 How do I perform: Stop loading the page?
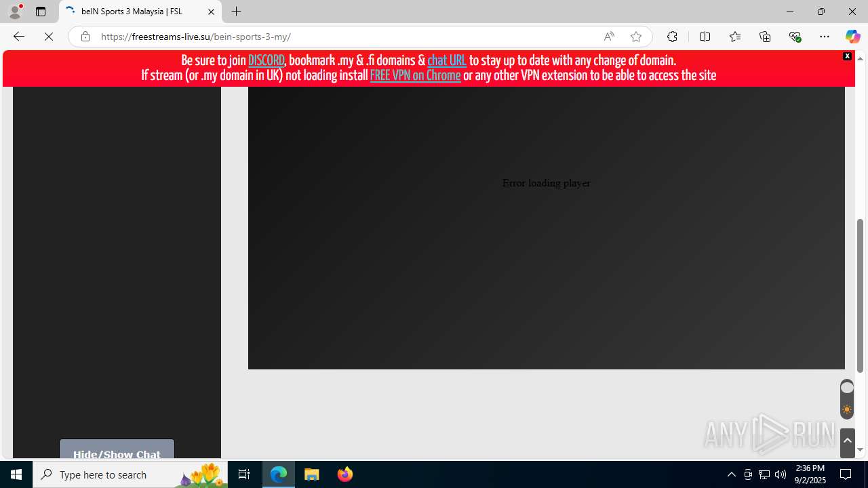click(49, 37)
